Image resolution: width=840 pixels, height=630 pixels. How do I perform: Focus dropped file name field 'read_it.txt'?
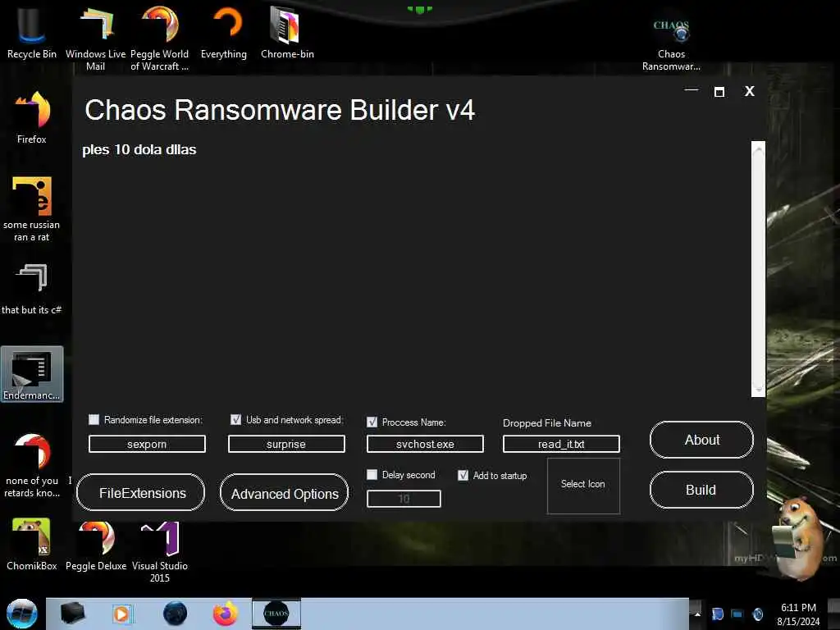pyautogui.click(x=561, y=444)
